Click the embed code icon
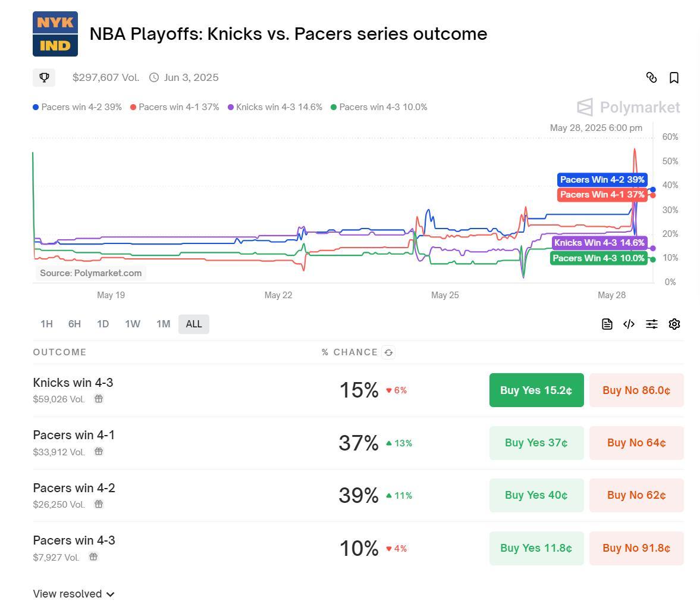 tap(629, 324)
